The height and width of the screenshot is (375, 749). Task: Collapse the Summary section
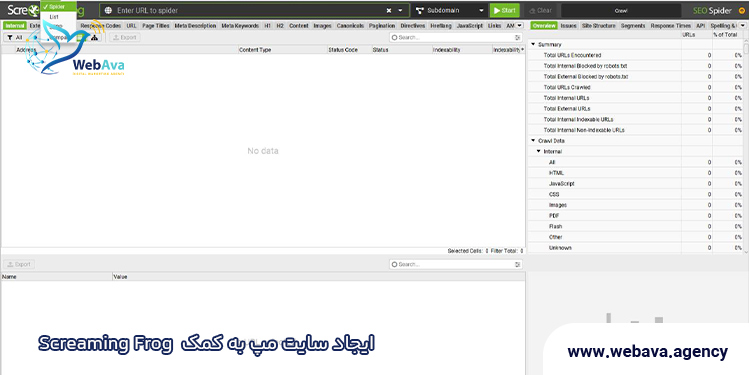click(x=533, y=44)
